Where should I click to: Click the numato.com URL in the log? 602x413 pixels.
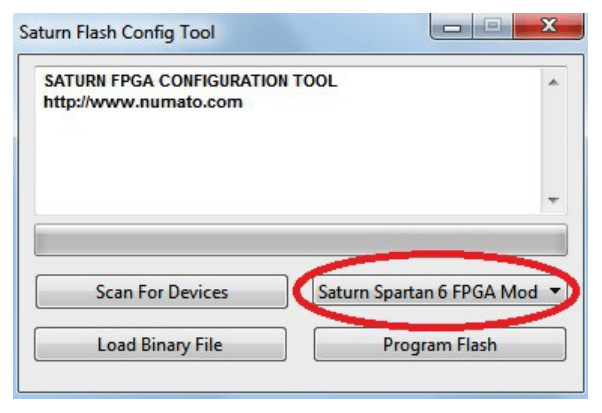[143, 101]
